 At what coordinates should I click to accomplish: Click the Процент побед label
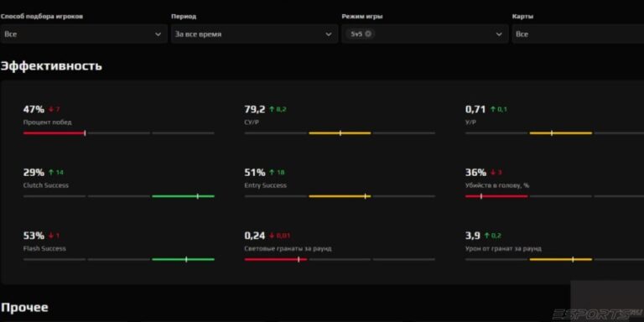click(47, 122)
